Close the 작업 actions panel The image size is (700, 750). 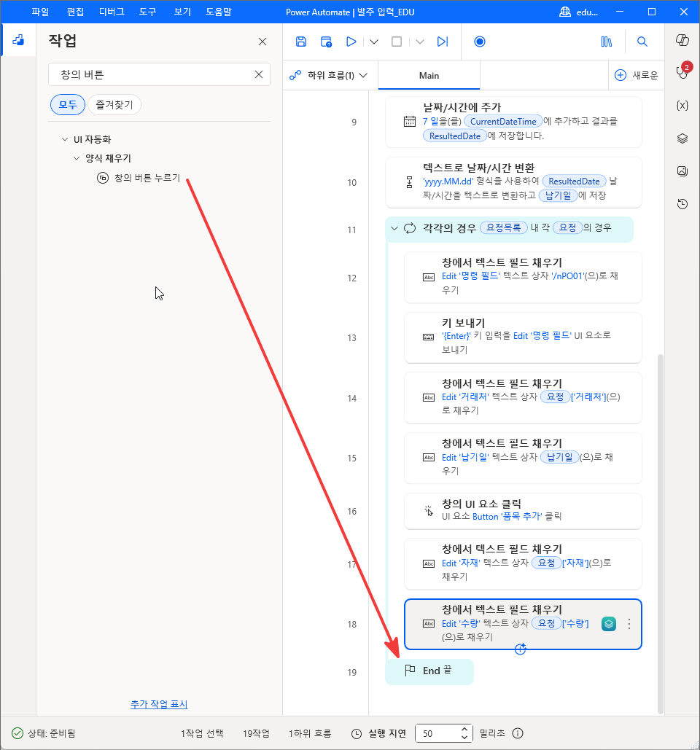262,42
